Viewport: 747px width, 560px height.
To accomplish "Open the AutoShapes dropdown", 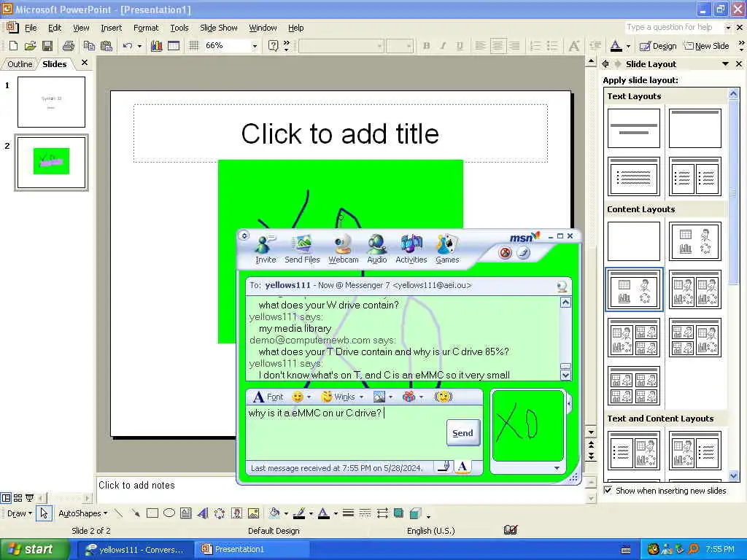I will click(x=83, y=513).
